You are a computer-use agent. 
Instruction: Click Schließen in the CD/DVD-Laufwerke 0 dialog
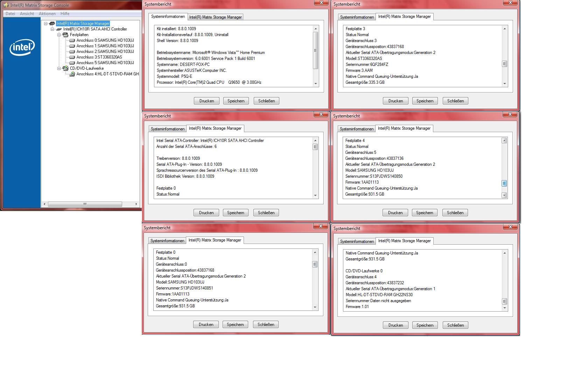coord(455,325)
